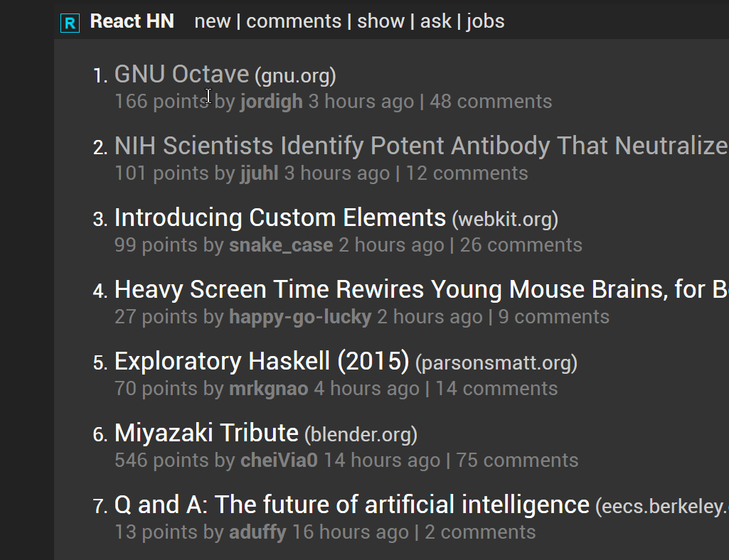Open Miyazaki Tribute story
This screenshot has height=560, width=729.
tap(206, 433)
